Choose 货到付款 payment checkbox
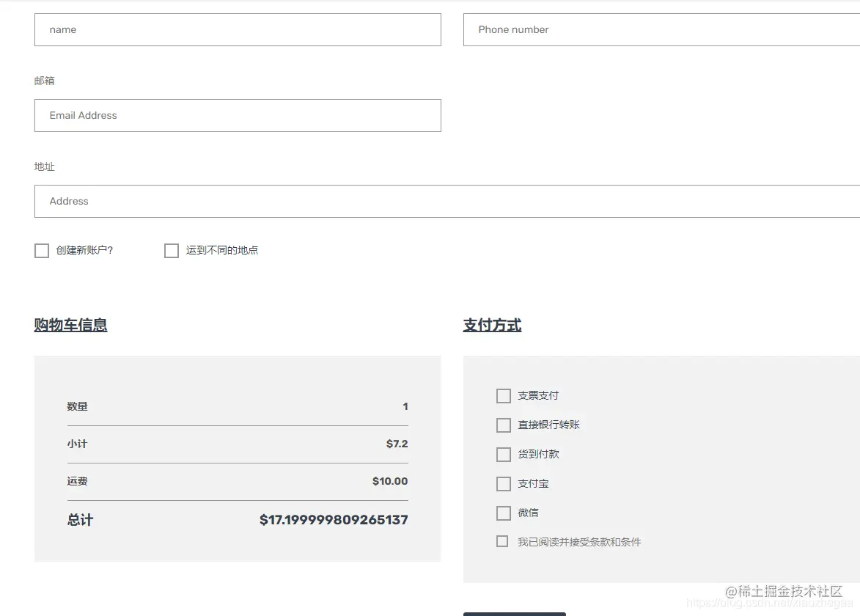This screenshot has height=616, width=860. [504, 454]
